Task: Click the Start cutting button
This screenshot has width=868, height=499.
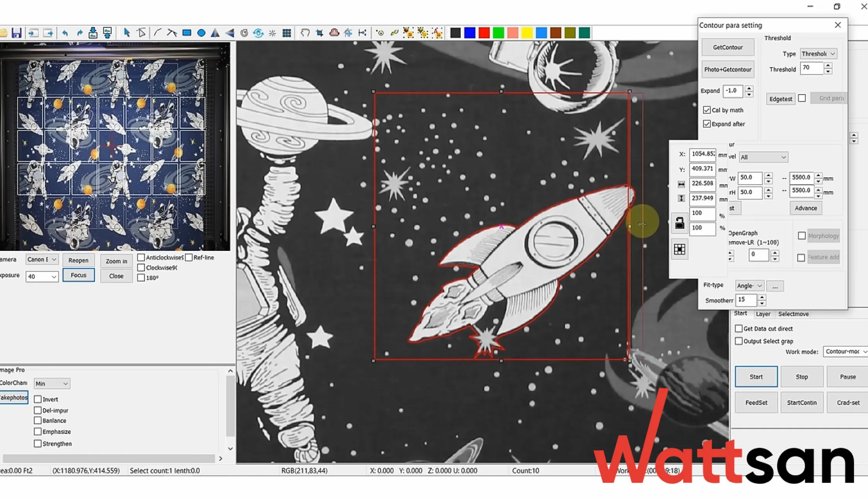Action: (756, 377)
